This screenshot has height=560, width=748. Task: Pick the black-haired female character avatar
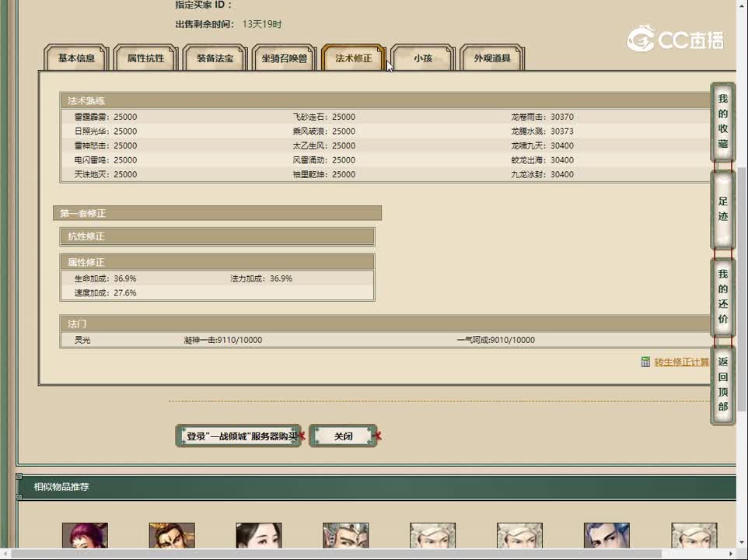259,537
